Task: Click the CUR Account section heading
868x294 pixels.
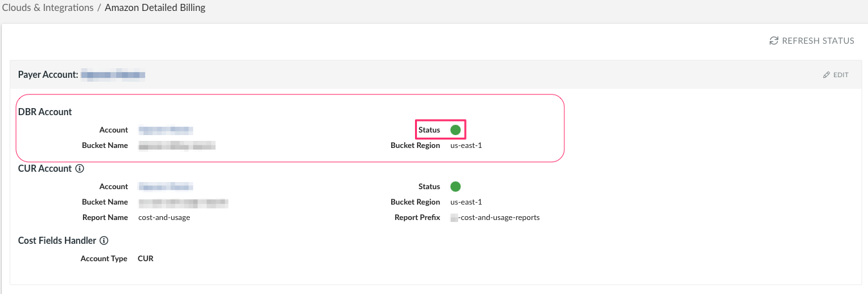Action: click(x=44, y=169)
